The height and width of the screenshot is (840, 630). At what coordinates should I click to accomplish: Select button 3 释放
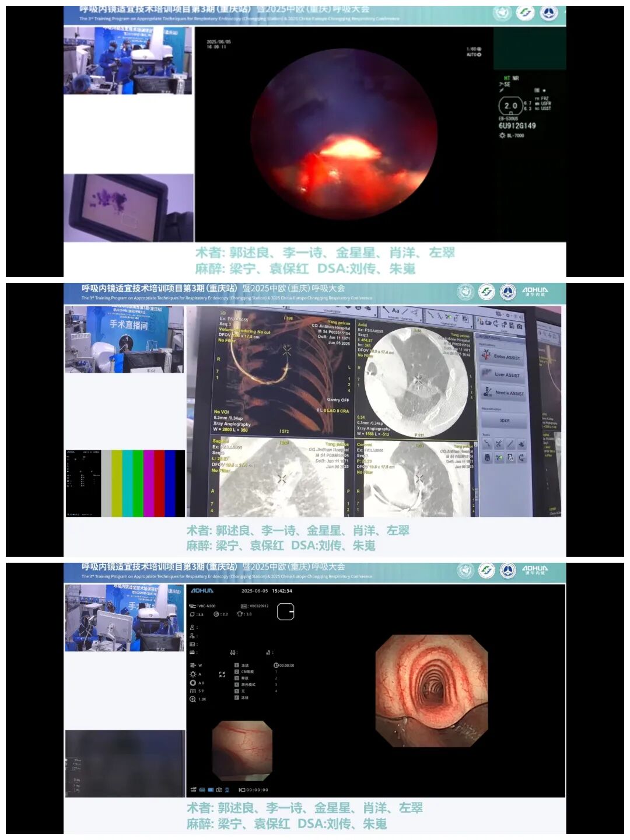[x=242, y=678]
